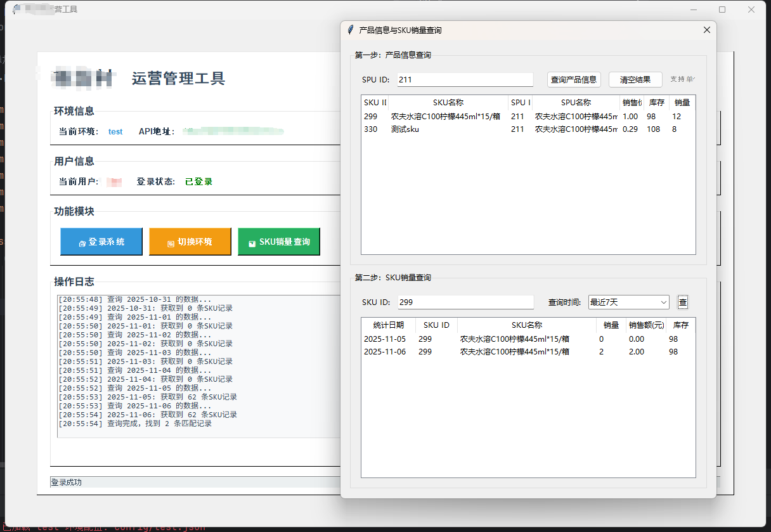Image resolution: width=771 pixels, height=532 pixels.
Task: Click the orange 切换环境 button
Action: pyautogui.click(x=190, y=242)
